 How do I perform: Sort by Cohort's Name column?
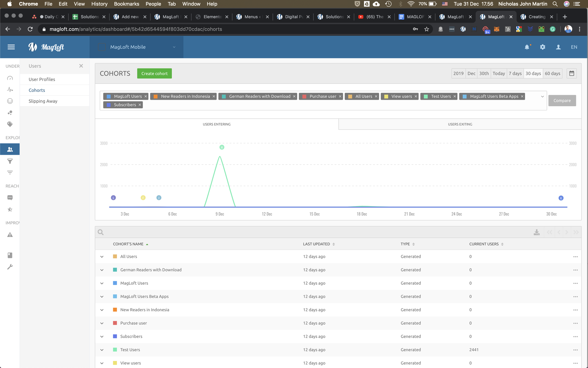pos(131,244)
